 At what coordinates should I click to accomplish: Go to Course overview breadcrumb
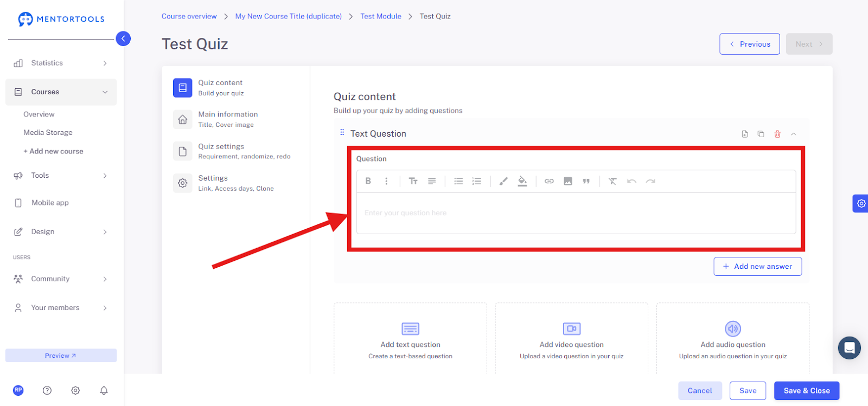189,16
